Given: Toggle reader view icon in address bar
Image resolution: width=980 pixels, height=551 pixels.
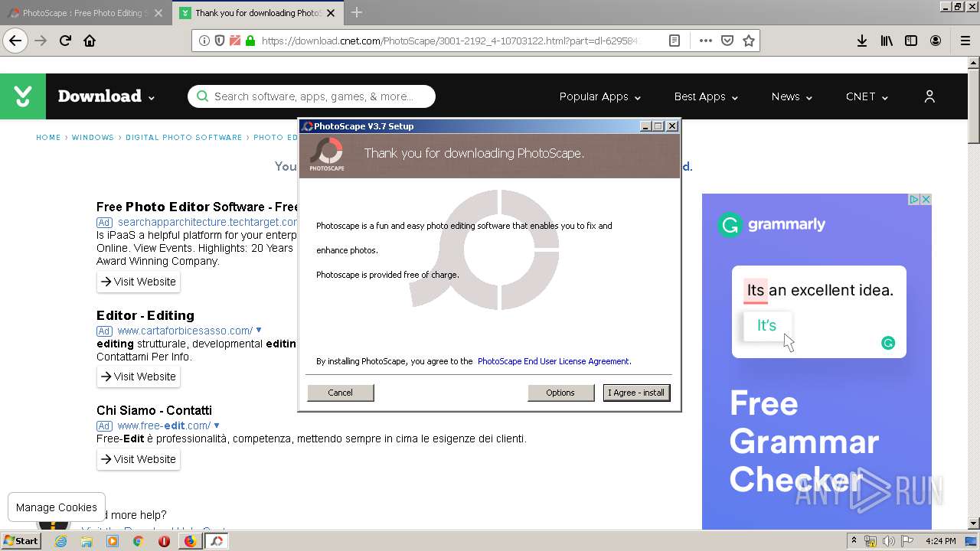Looking at the screenshot, I should pyautogui.click(x=675, y=41).
